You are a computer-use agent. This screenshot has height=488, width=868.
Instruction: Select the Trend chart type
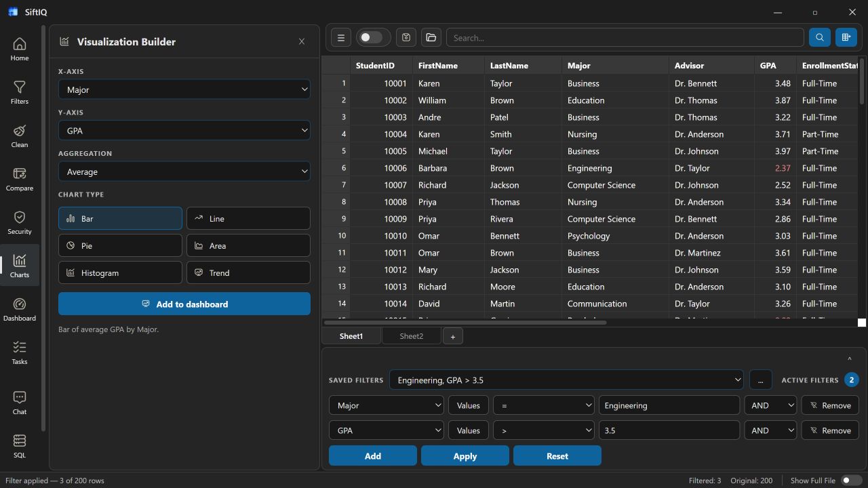pyautogui.click(x=248, y=272)
